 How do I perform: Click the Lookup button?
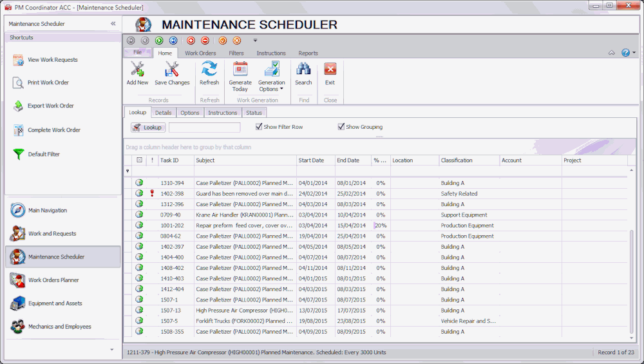click(148, 128)
